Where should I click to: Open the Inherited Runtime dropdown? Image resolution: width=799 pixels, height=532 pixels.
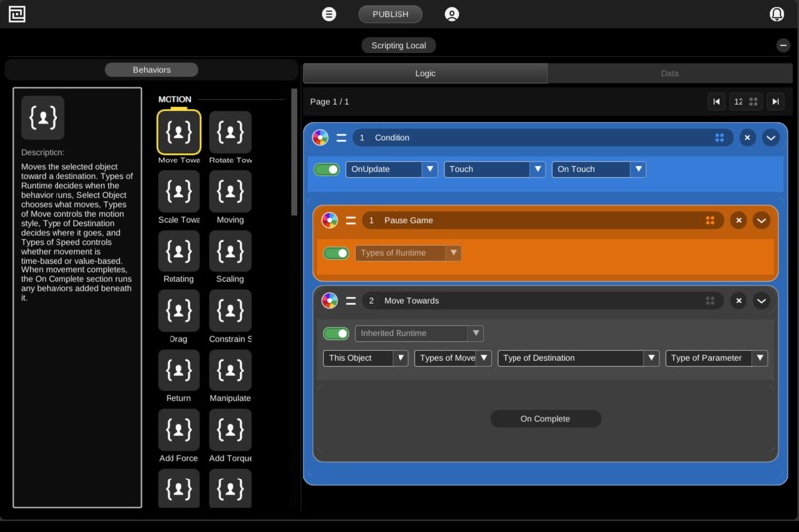point(419,333)
